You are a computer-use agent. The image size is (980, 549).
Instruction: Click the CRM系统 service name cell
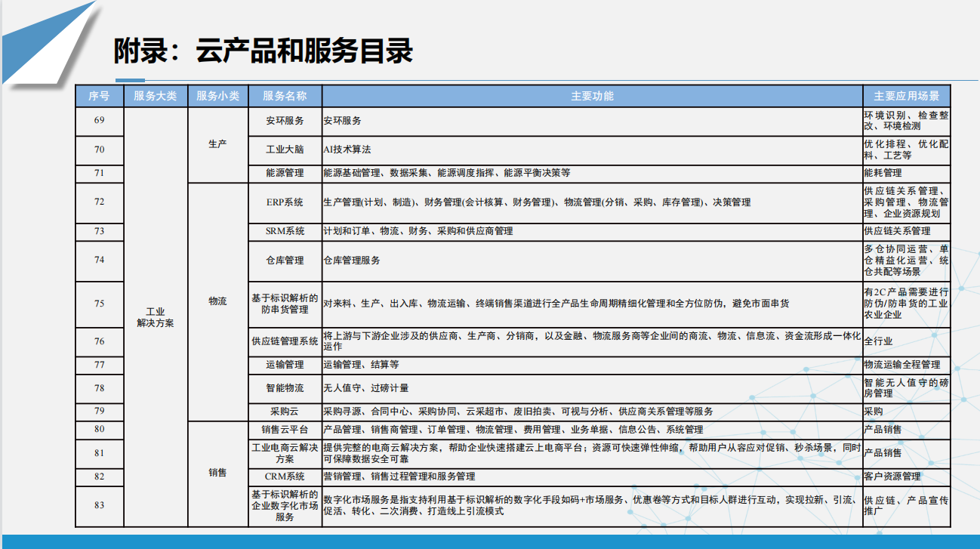click(285, 477)
